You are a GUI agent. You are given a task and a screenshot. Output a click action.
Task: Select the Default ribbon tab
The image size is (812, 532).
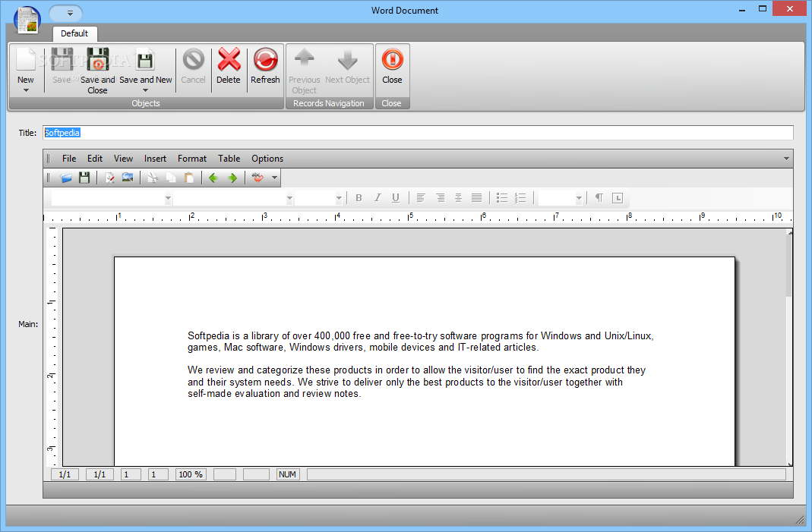(x=74, y=33)
